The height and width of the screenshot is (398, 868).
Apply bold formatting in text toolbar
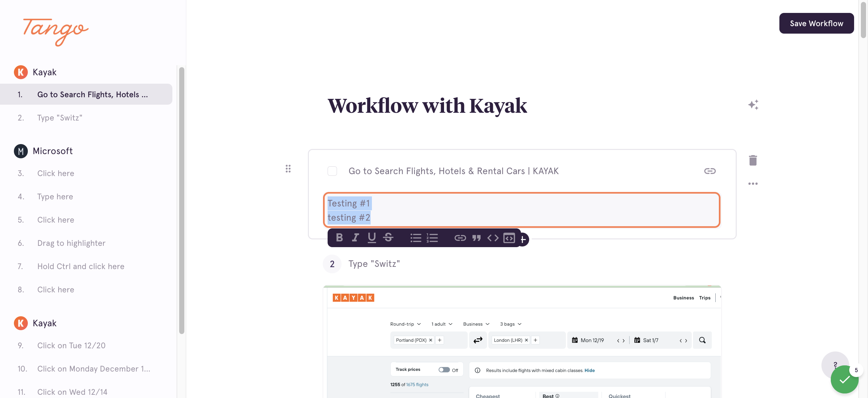coord(339,238)
